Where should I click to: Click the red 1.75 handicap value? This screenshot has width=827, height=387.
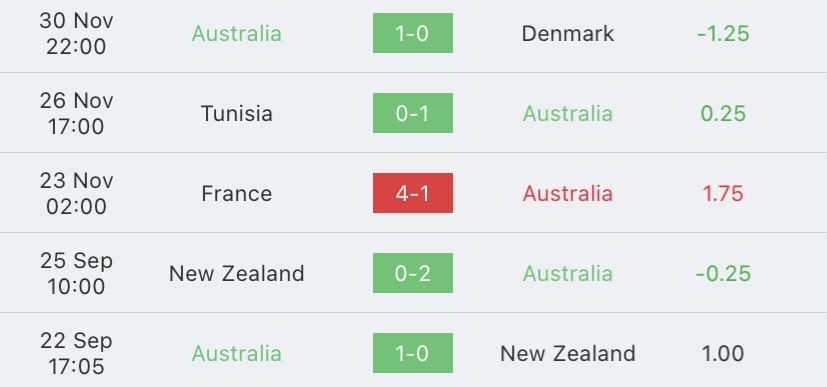pyautogui.click(x=723, y=194)
